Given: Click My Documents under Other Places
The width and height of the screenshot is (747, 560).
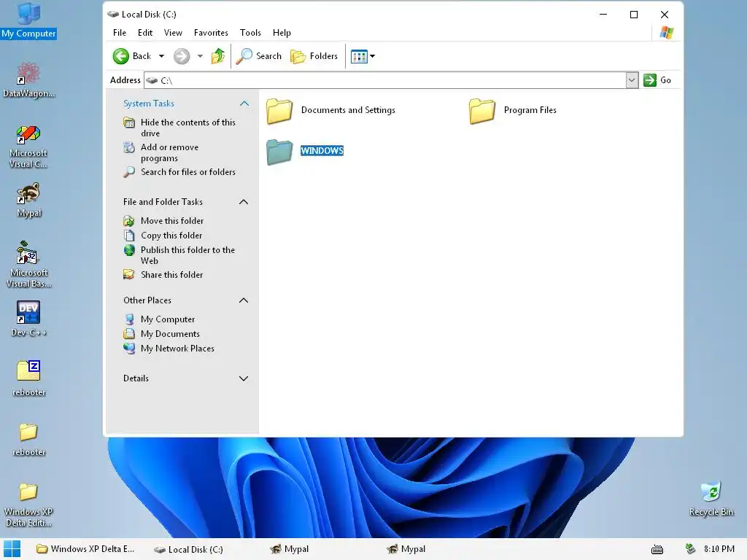Looking at the screenshot, I should click(x=170, y=334).
